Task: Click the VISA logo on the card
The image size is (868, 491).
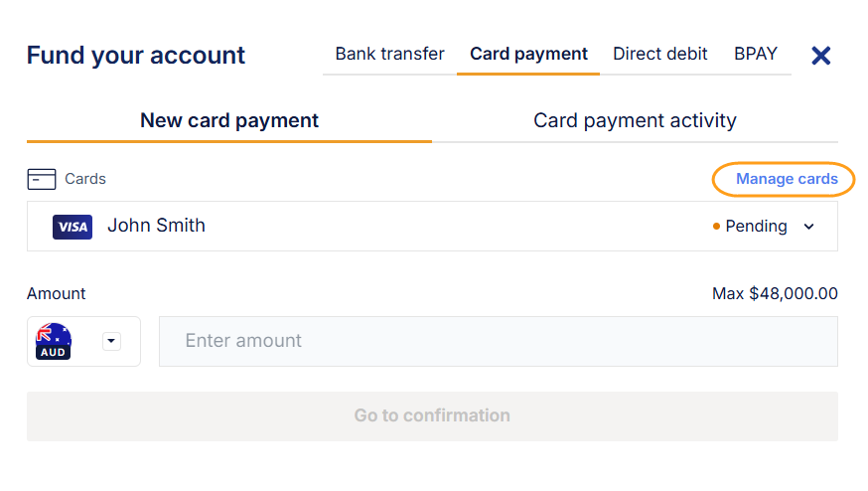Action: [72, 227]
